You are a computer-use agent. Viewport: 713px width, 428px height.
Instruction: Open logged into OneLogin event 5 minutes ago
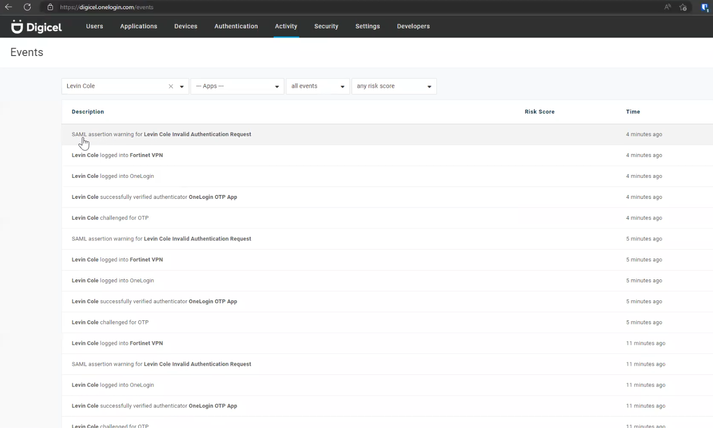tap(387, 281)
